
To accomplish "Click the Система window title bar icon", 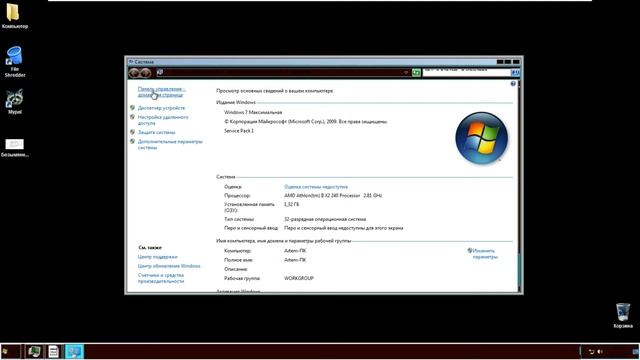I will tap(131, 62).
